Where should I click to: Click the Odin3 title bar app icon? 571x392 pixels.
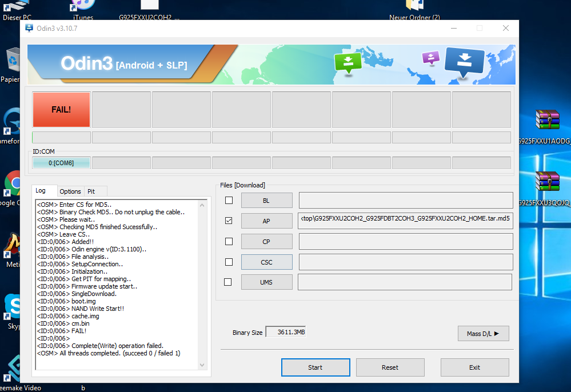29,29
